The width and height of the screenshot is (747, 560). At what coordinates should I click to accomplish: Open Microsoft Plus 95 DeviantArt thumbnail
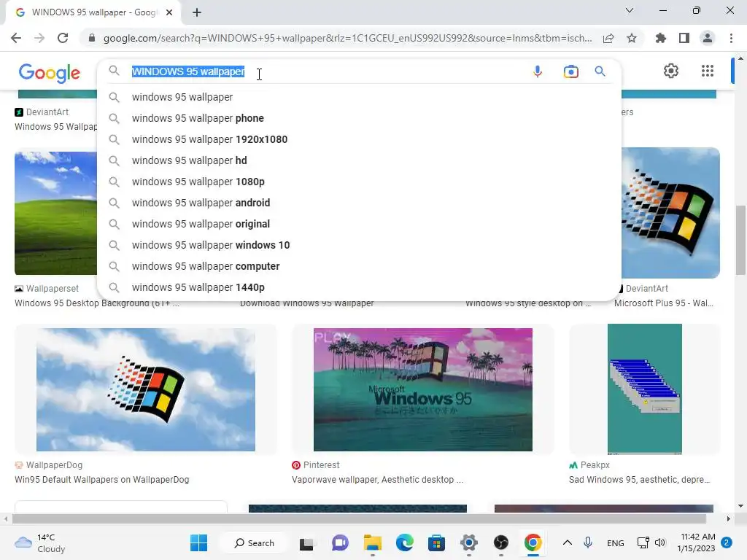click(671, 213)
